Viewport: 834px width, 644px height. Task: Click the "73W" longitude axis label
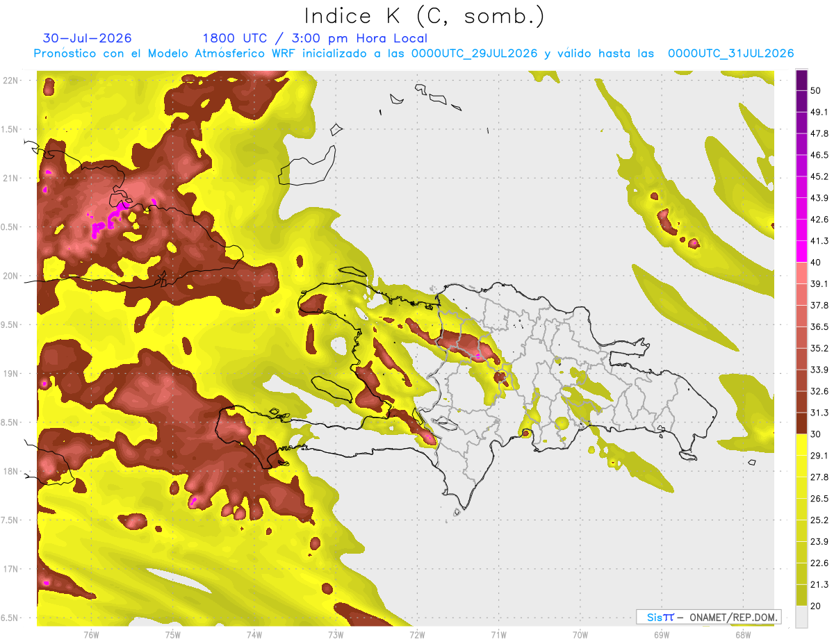coord(336,635)
